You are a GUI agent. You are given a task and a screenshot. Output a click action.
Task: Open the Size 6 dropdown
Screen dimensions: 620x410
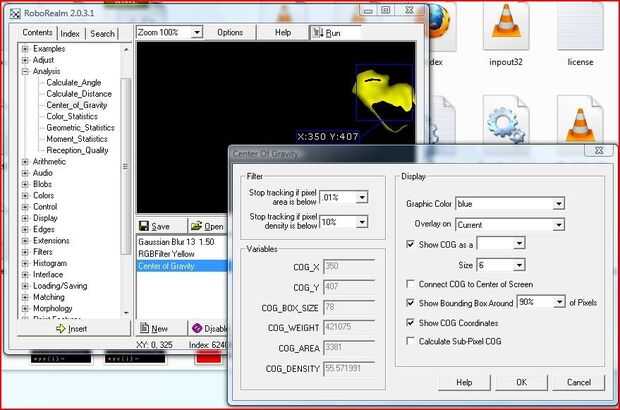(x=519, y=265)
